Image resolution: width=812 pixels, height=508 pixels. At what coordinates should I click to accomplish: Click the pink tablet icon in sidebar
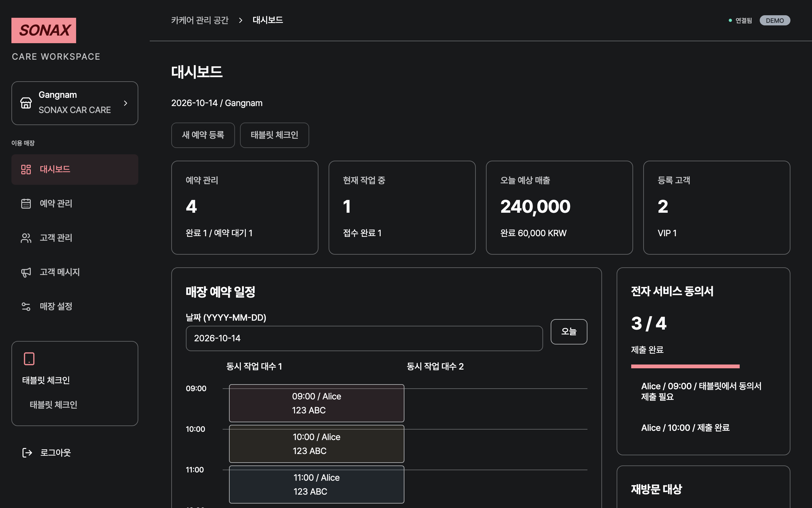29,358
